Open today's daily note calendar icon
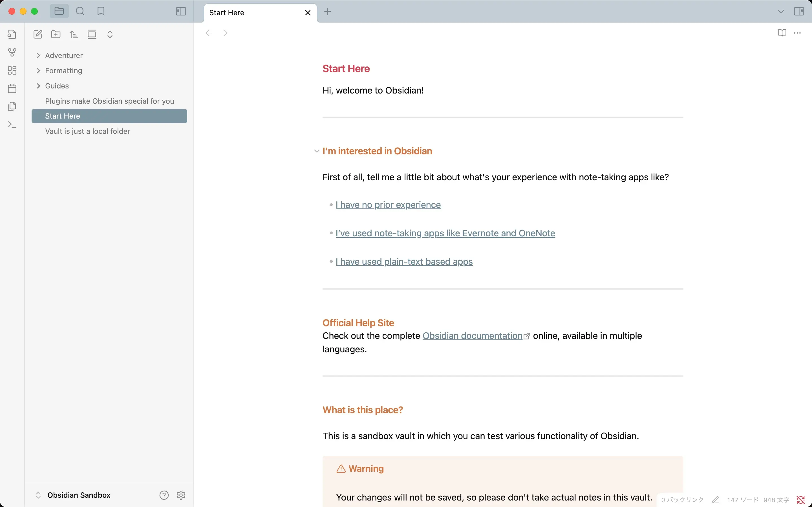Screen dimensions: 812x507 pyautogui.click(x=12, y=88)
